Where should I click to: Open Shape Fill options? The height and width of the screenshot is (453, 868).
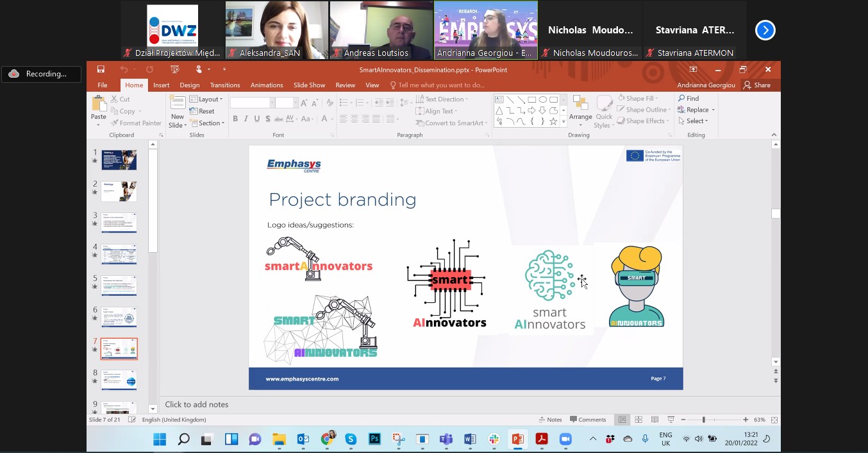pyautogui.click(x=637, y=99)
